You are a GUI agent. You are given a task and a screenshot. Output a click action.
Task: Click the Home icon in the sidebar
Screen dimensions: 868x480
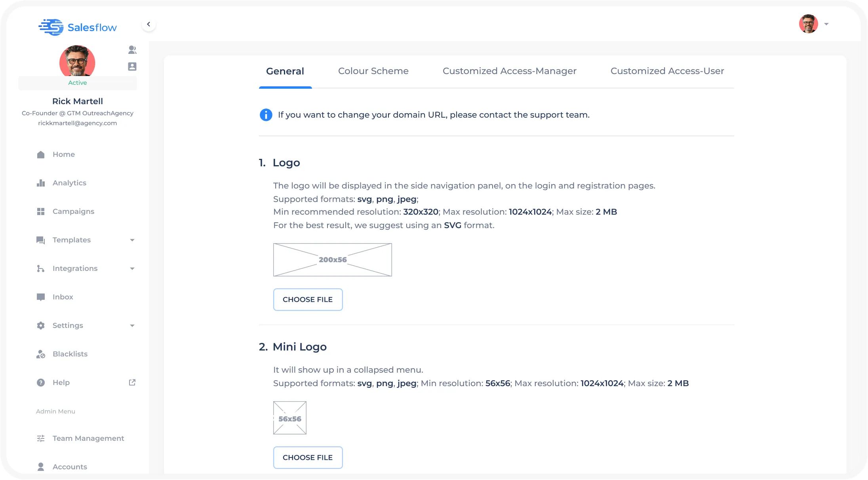(x=41, y=154)
